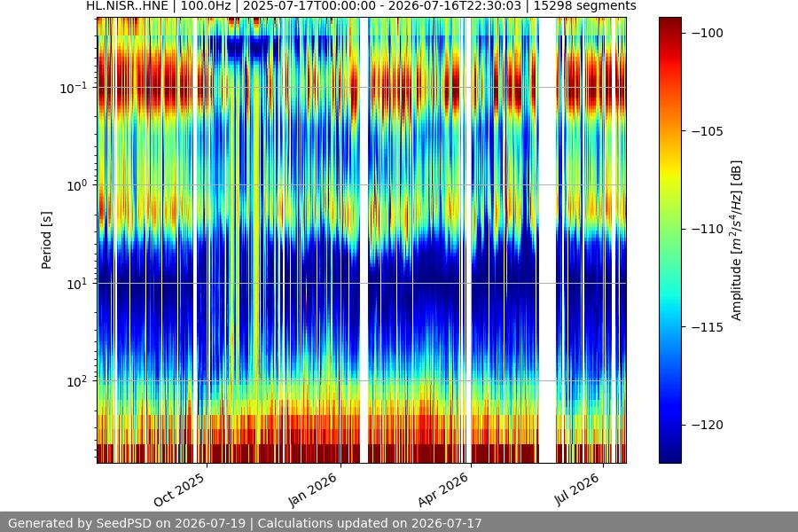This screenshot has width=798, height=532.
Task: Click the white data gap after January 2026
Action: (364, 240)
